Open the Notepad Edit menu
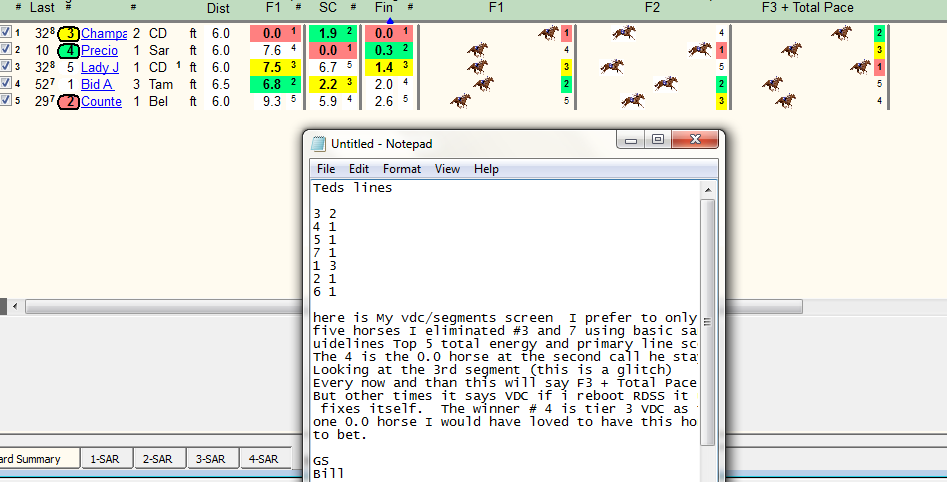The image size is (947, 482). 359,169
